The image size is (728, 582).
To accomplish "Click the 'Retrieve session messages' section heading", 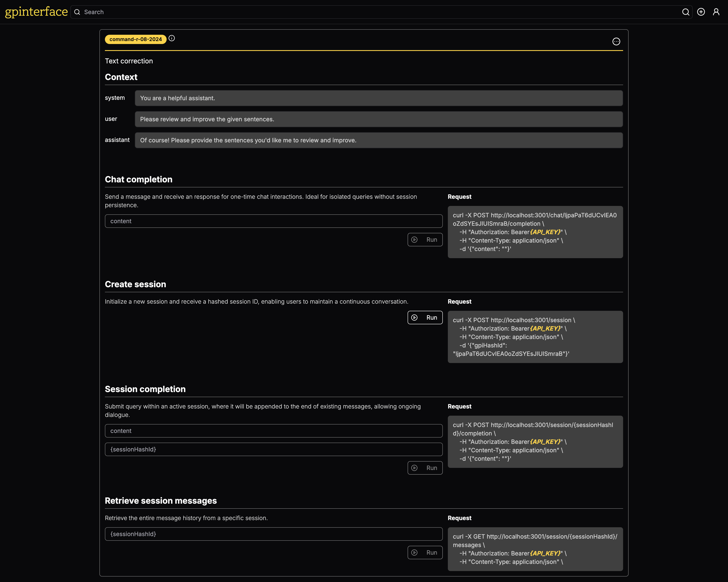I will (x=161, y=501).
